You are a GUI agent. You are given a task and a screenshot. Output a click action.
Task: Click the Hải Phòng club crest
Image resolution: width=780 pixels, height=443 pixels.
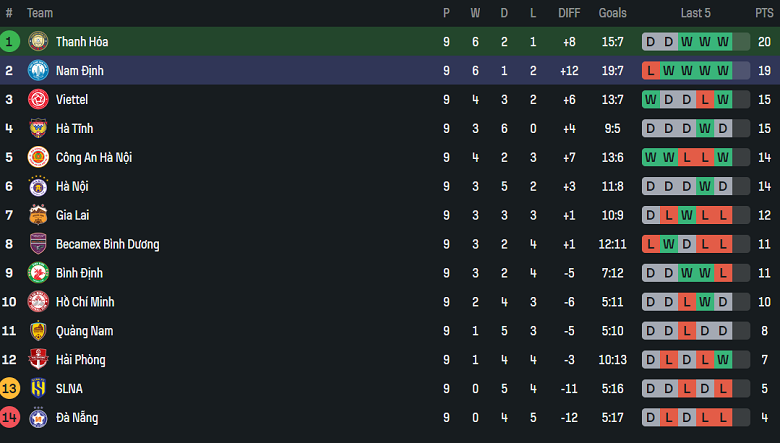[x=38, y=360]
